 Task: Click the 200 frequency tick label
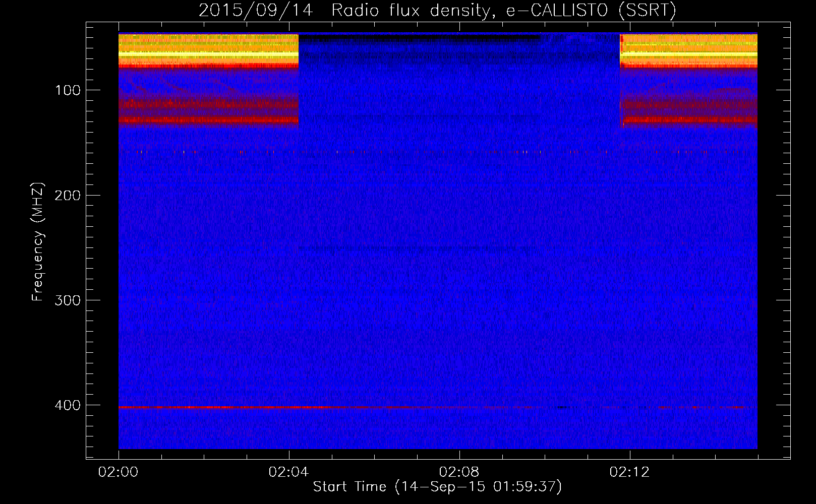(x=68, y=195)
